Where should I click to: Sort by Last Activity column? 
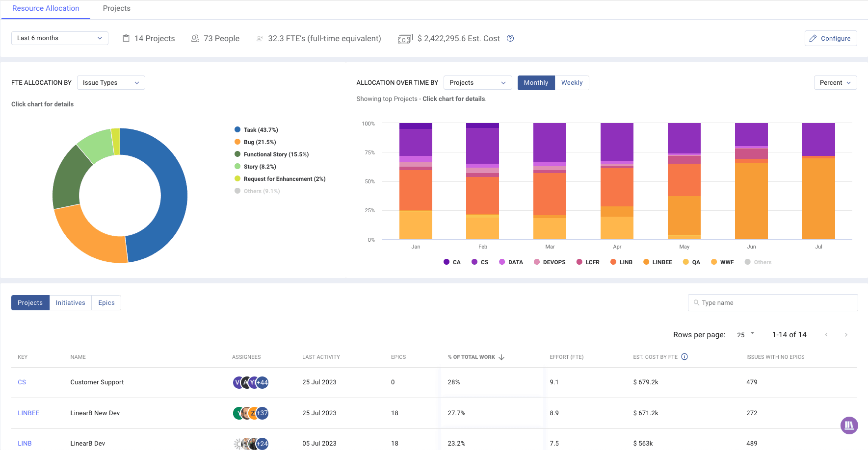coord(321,357)
